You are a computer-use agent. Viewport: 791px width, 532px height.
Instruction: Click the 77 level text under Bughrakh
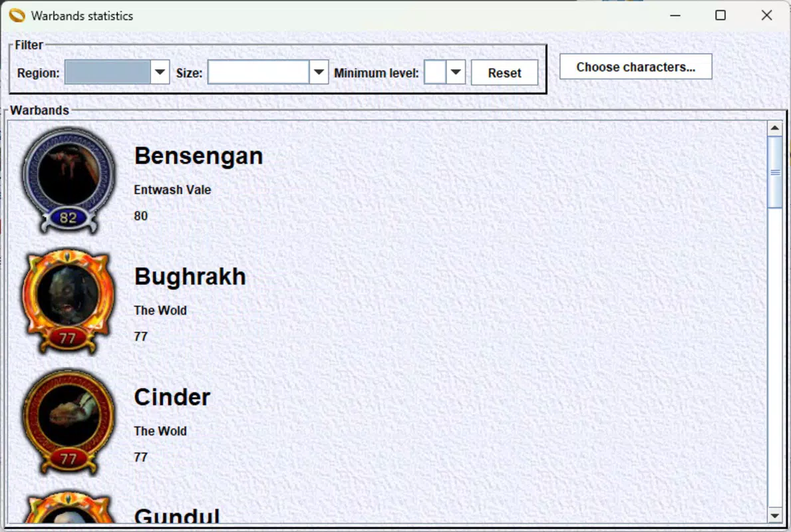[x=141, y=336]
